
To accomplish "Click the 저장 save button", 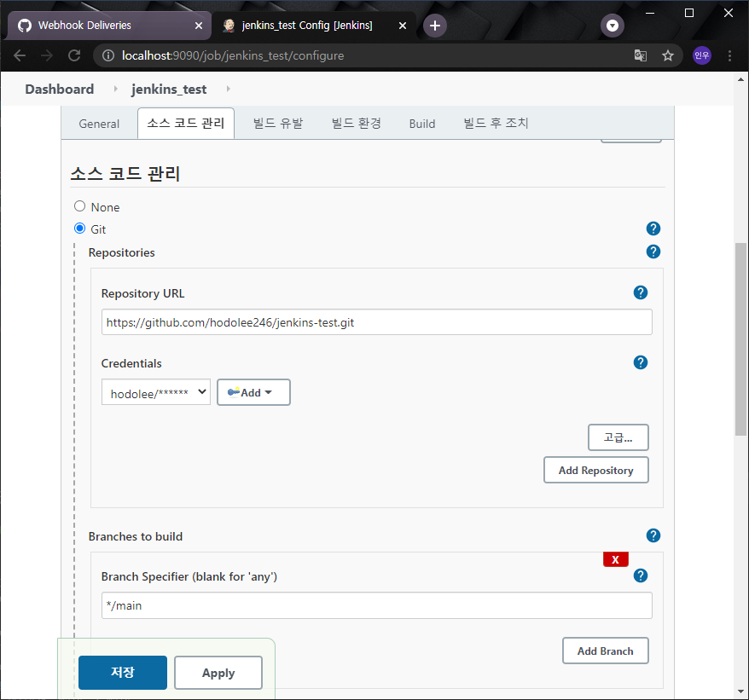I will coord(123,673).
